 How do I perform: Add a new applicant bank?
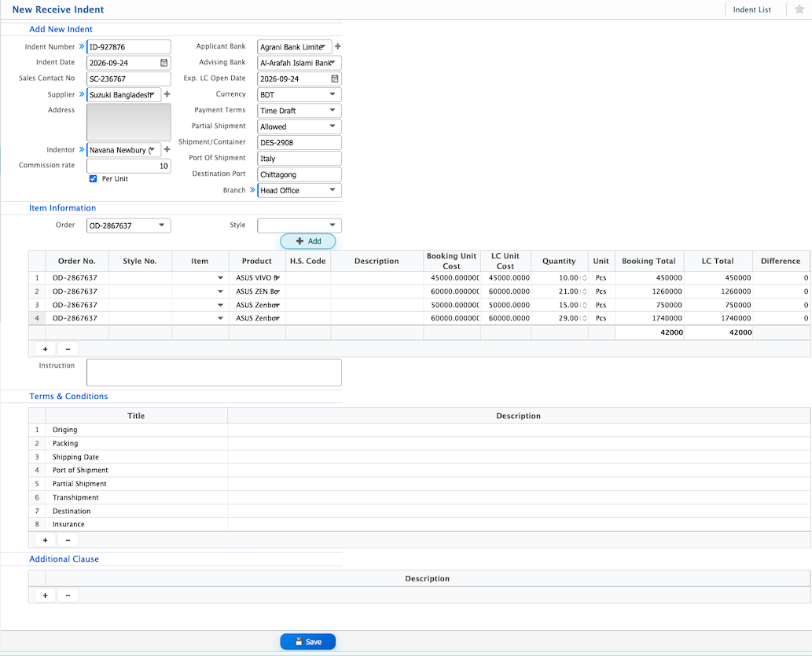click(338, 46)
